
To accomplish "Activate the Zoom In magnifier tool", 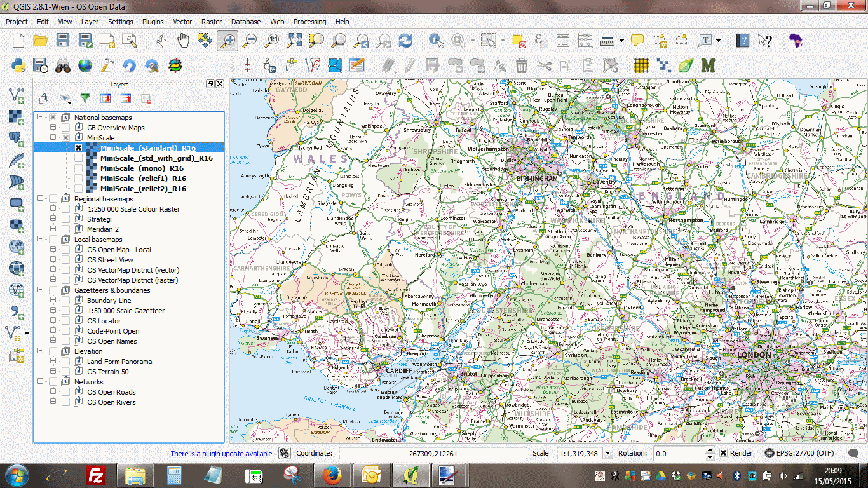I will point(227,41).
